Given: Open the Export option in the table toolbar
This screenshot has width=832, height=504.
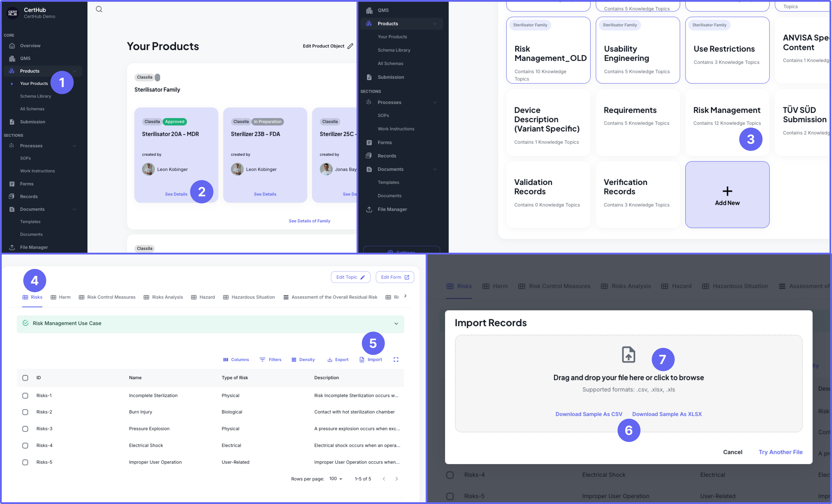Looking at the screenshot, I should (x=338, y=360).
